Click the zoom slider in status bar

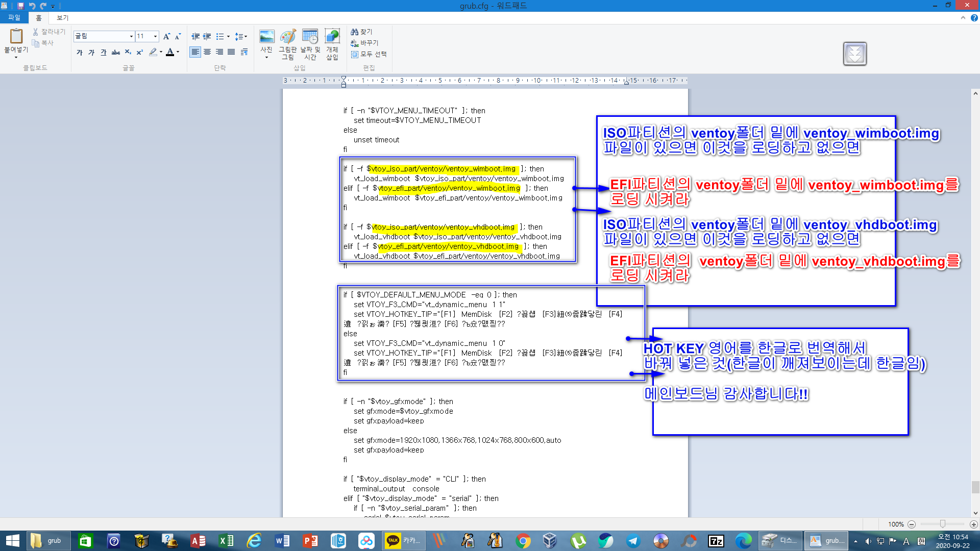[x=943, y=524]
